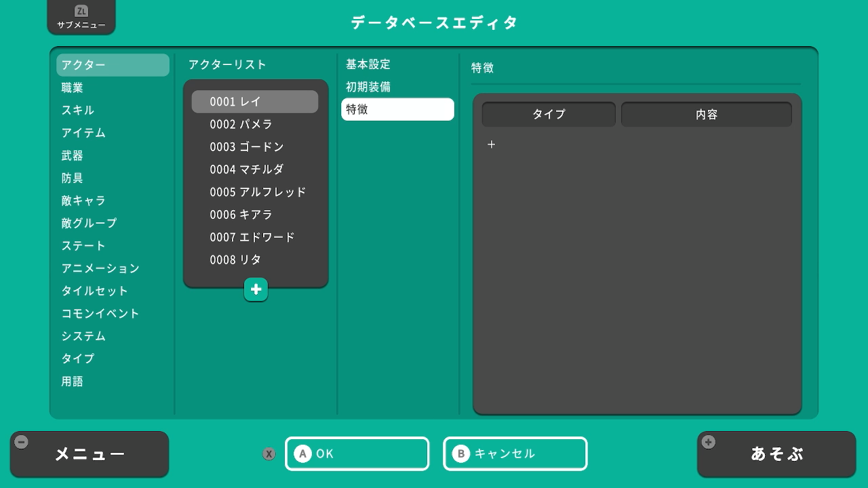The height and width of the screenshot is (488, 868).
Task: Click the 内容 column header
Action: [x=706, y=115]
